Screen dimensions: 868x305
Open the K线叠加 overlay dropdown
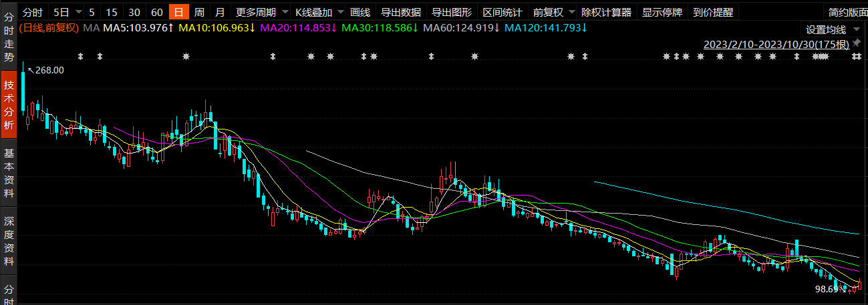[339, 12]
